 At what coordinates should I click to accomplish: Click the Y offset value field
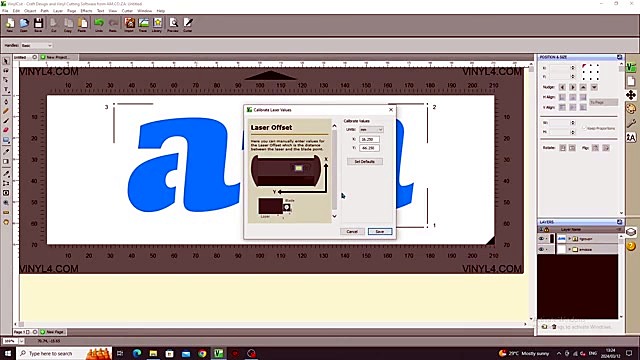click(369, 148)
